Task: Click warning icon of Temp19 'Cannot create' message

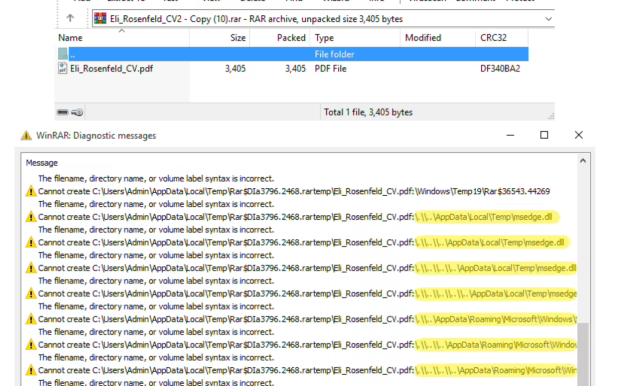Action: coord(31,192)
